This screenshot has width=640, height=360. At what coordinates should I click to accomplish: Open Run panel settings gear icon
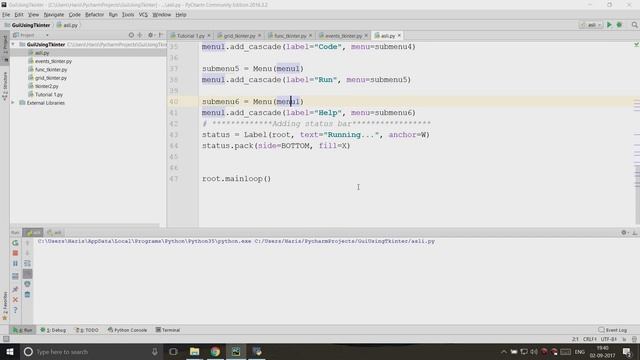coord(624,233)
